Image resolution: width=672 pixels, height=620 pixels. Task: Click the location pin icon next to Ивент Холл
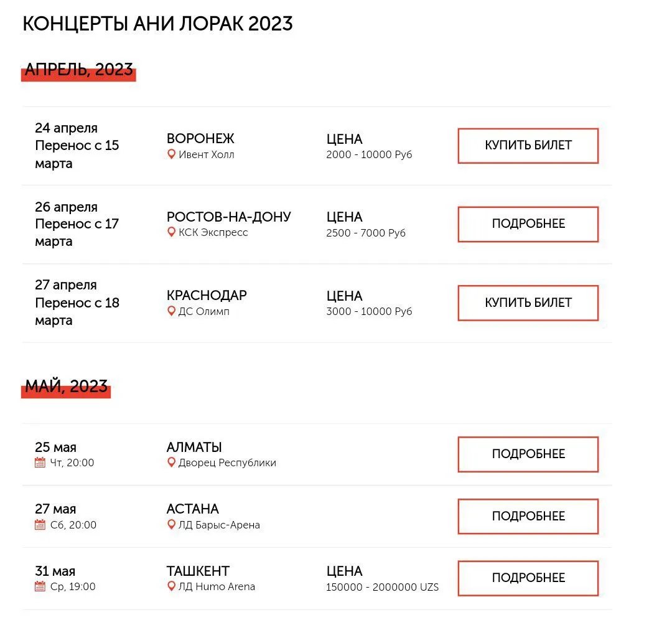click(171, 154)
